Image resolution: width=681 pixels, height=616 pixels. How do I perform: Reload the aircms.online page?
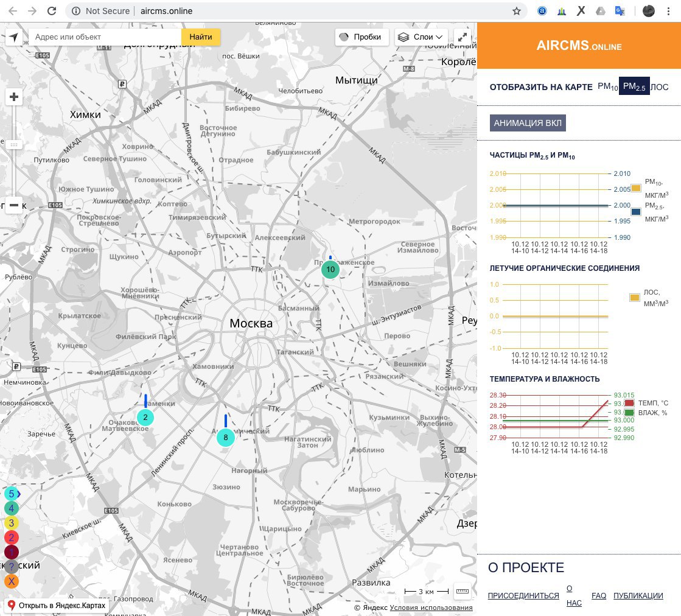(52, 11)
